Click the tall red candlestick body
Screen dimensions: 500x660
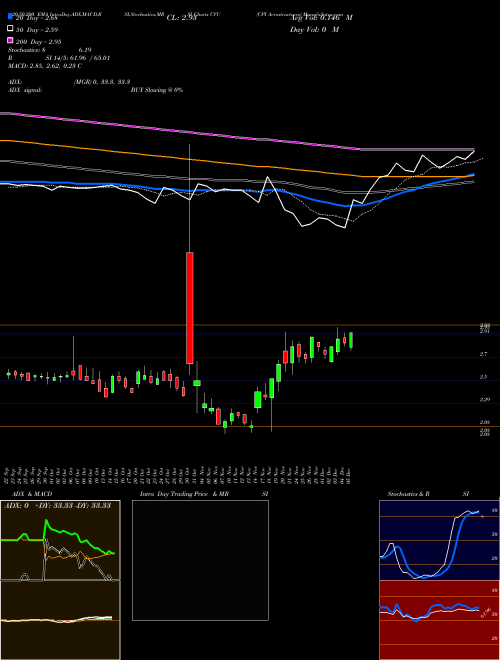[190, 308]
